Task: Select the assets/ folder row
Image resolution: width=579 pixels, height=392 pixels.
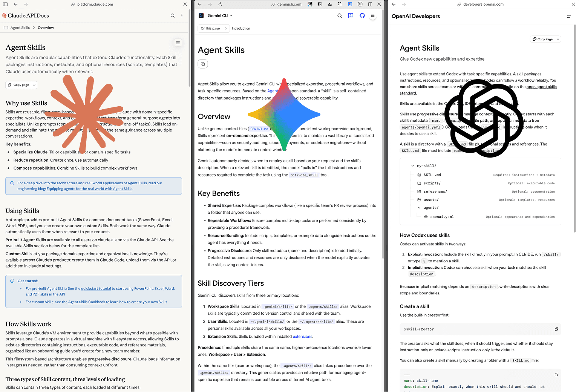Action: coord(486,200)
